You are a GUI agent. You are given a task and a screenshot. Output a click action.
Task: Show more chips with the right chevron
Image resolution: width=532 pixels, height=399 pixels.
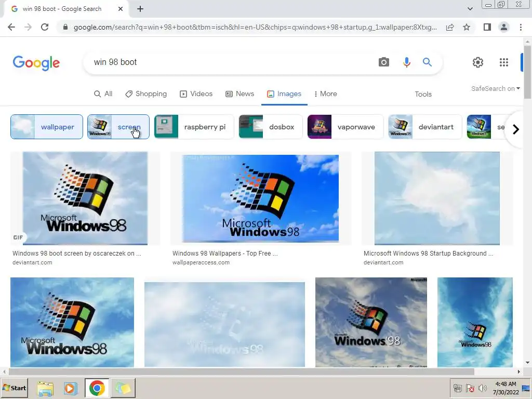coord(516,129)
